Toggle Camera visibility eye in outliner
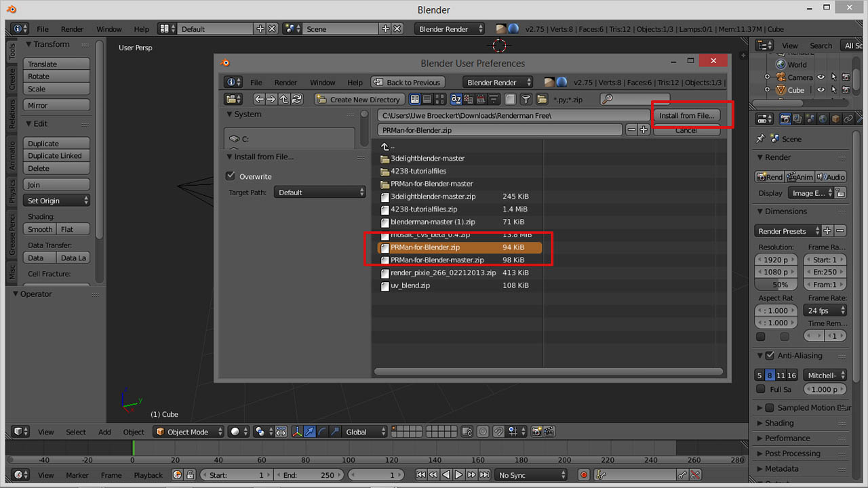The image size is (868, 488). pos(821,77)
